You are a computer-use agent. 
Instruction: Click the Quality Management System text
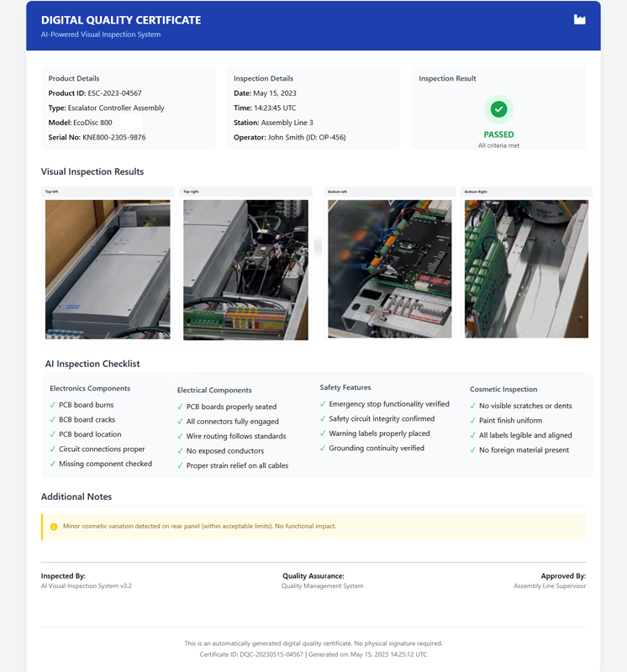323,585
